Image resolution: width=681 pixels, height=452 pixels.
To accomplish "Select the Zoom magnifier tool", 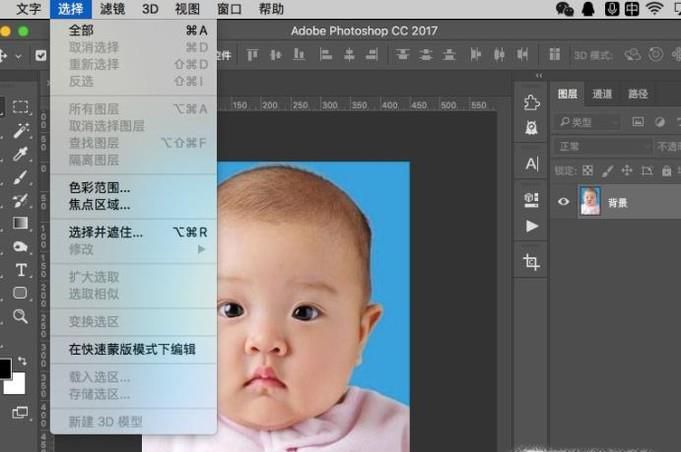I will (x=21, y=316).
